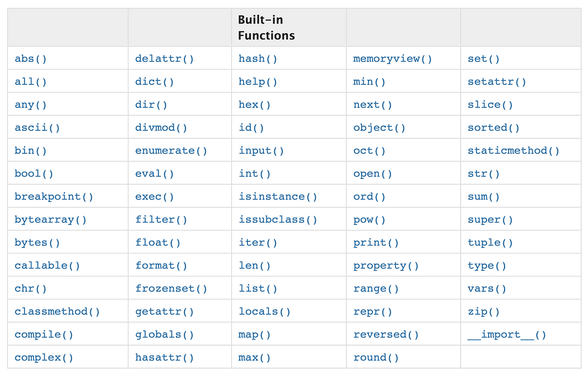Click the hex() link

click(x=255, y=105)
